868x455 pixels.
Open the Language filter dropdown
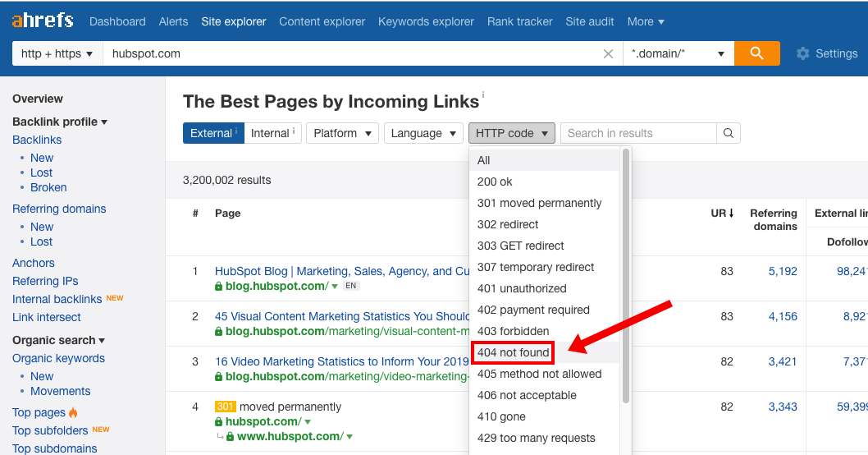423,133
